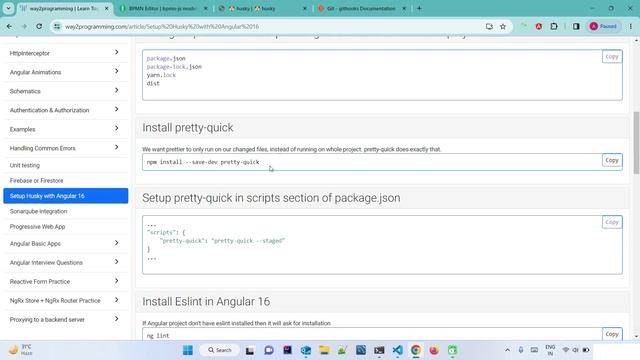Viewport: 640px width, 360px height.
Task: Close the Git githooks Documentation tab
Action: pos(404,9)
